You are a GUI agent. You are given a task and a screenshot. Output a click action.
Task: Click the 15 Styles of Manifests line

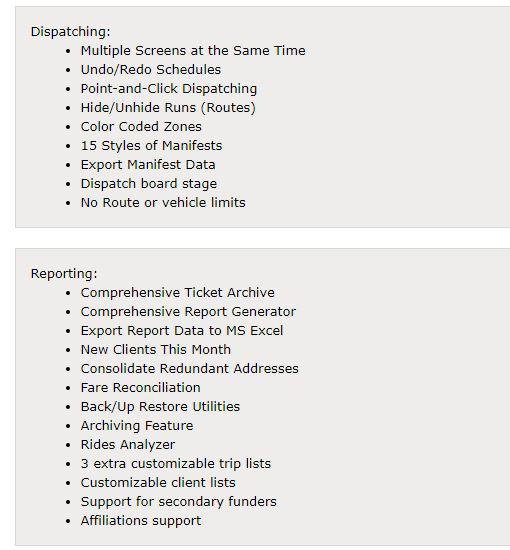click(151, 145)
